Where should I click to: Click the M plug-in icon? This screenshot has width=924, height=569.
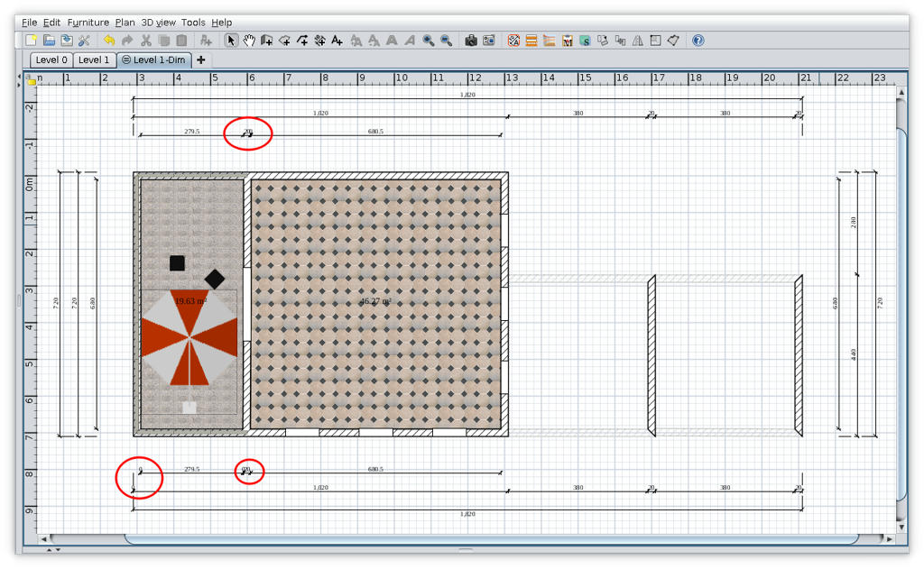568,41
